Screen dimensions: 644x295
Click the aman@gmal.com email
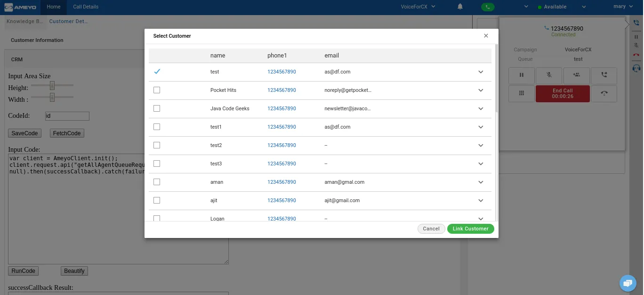344,182
